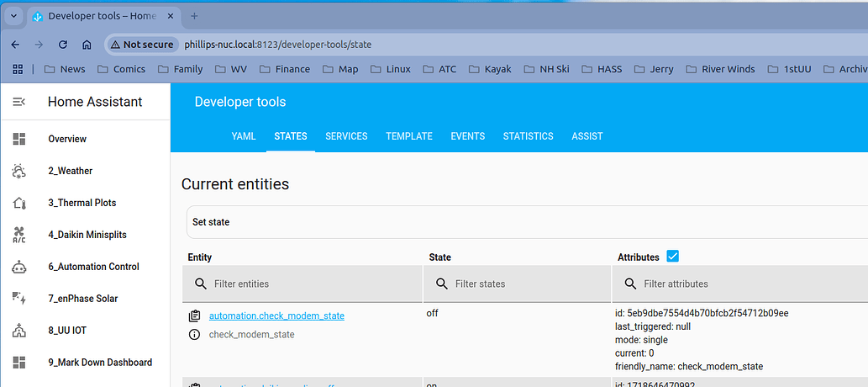868x387 pixels.
Task: Click the search icon in Filter states
Action: (442, 284)
